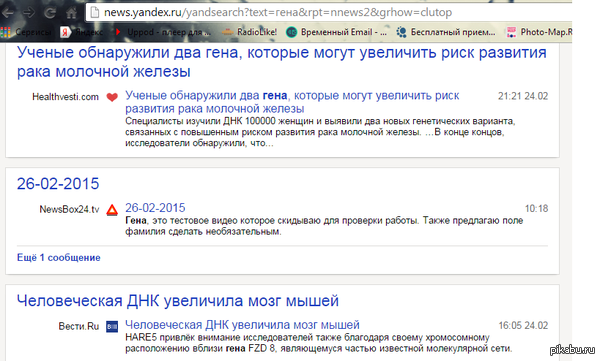Open the Вести.Ru article link about ДНК
This screenshot has width=600, height=361.
[242, 325]
